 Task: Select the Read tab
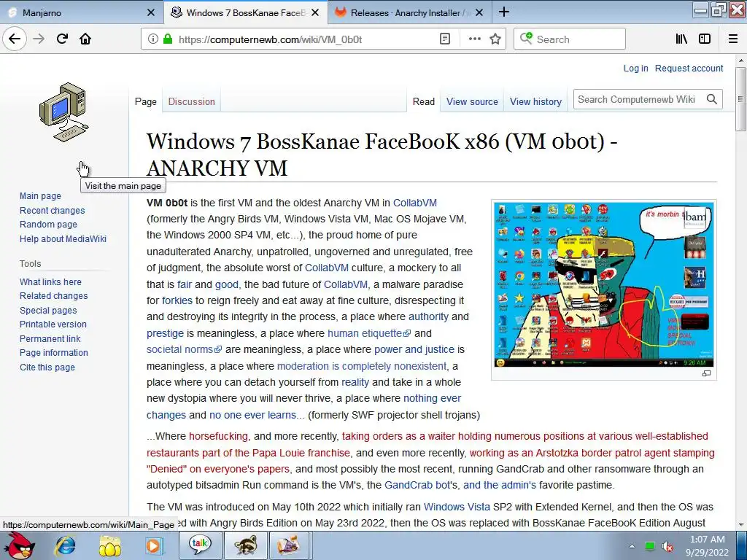pos(424,101)
